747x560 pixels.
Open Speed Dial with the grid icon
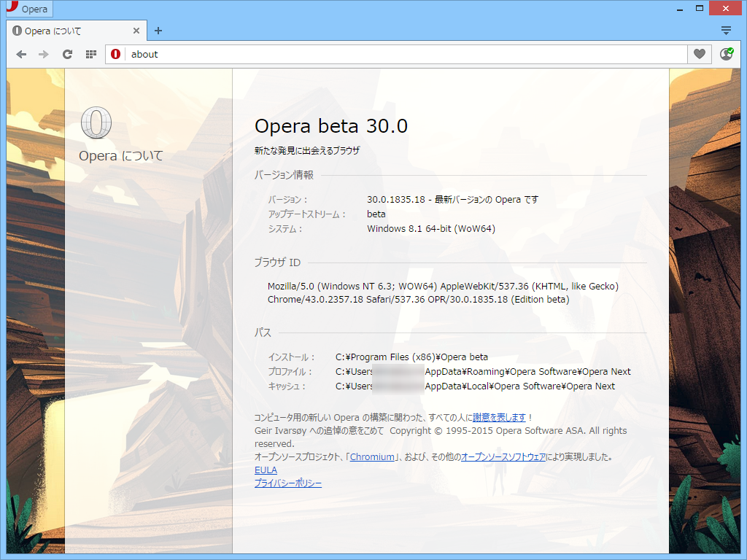point(90,54)
